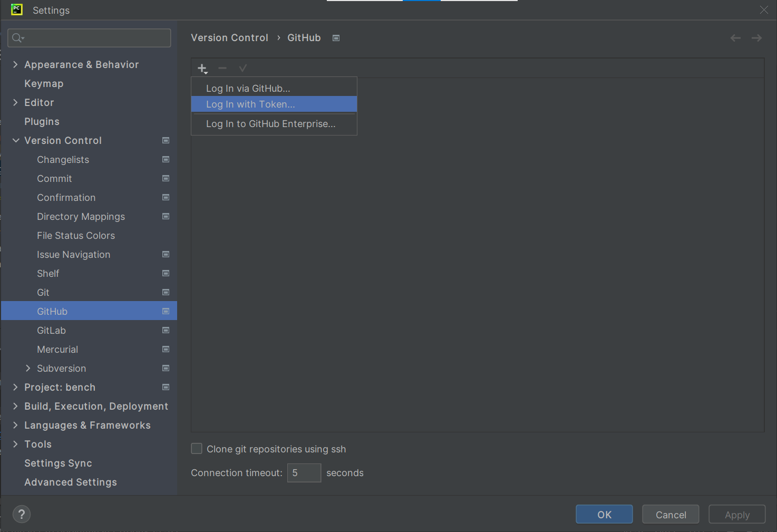Expand Languages & Frameworks section
The image size is (777, 532).
click(x=15, y=425)
